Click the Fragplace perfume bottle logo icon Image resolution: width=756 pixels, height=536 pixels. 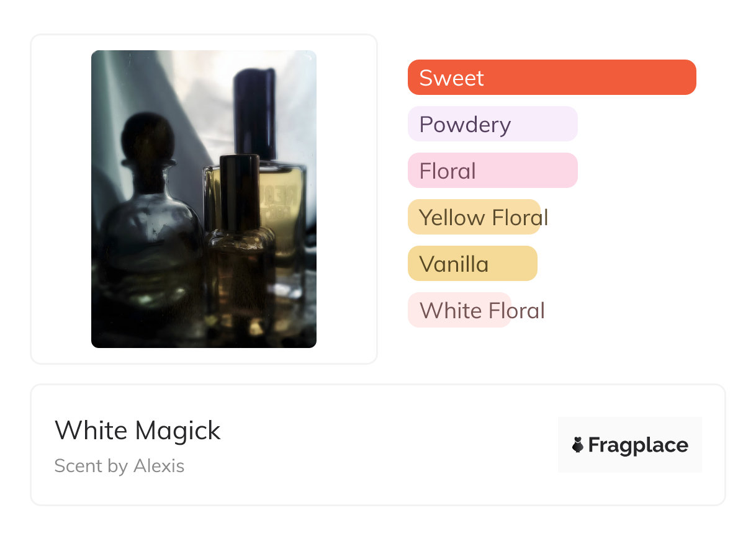(578, 445)
